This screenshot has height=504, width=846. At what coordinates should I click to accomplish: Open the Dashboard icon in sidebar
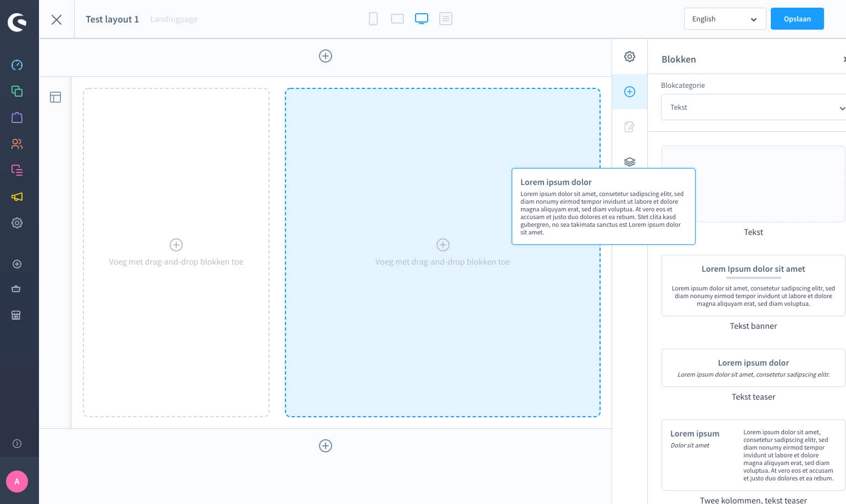coord(17,65)
